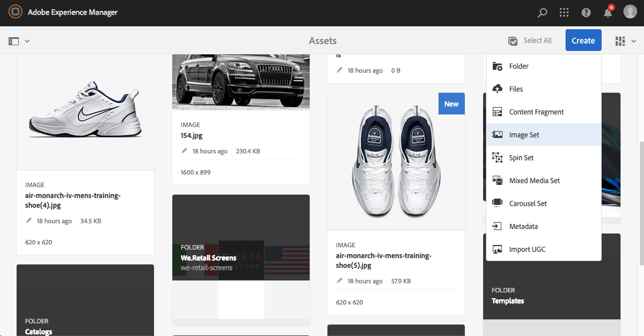644x336 pixels.
Task: Choose Carousel Set from Create menu
Action: pos(544,204)
